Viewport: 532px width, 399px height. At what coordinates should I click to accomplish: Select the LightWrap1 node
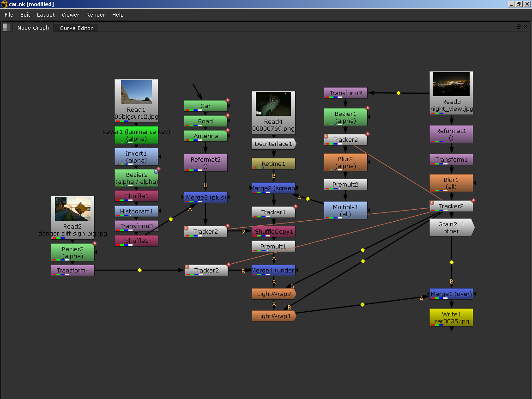274,316
